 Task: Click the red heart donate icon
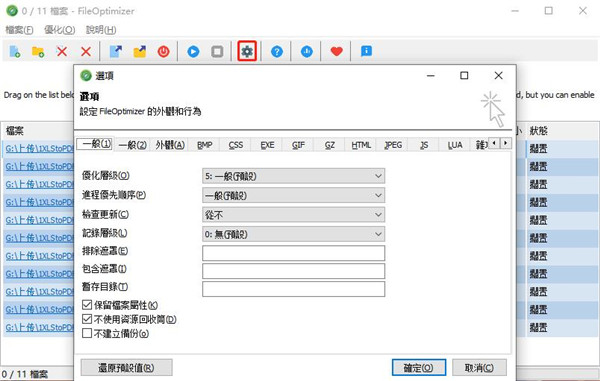[336, 51]
